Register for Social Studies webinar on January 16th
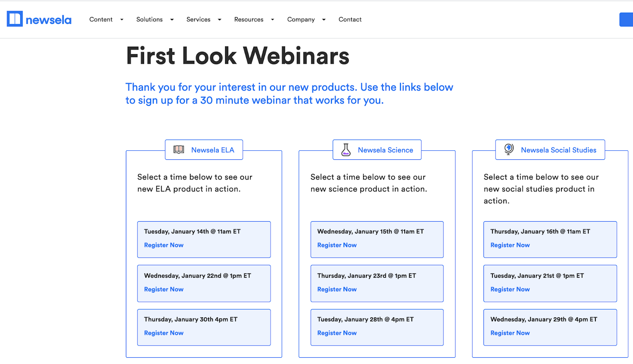This screenshot has width=633, height=364. point(510,245)
